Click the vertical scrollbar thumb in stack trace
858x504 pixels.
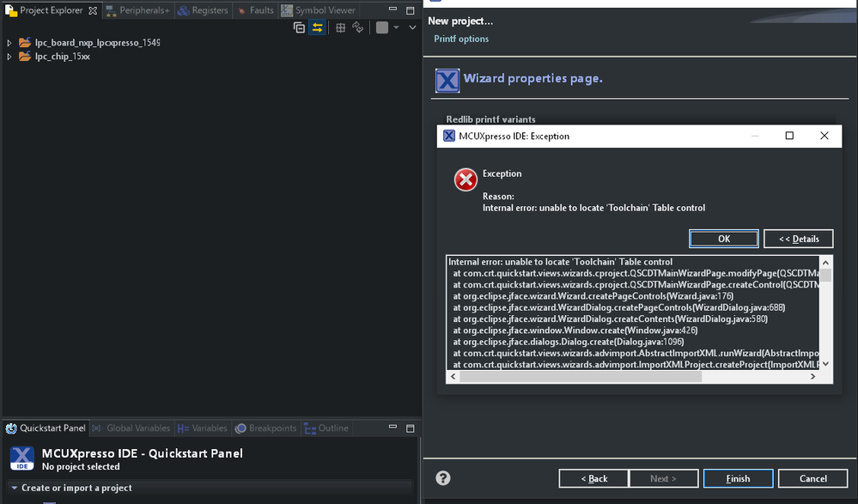(x=825, y=276)
